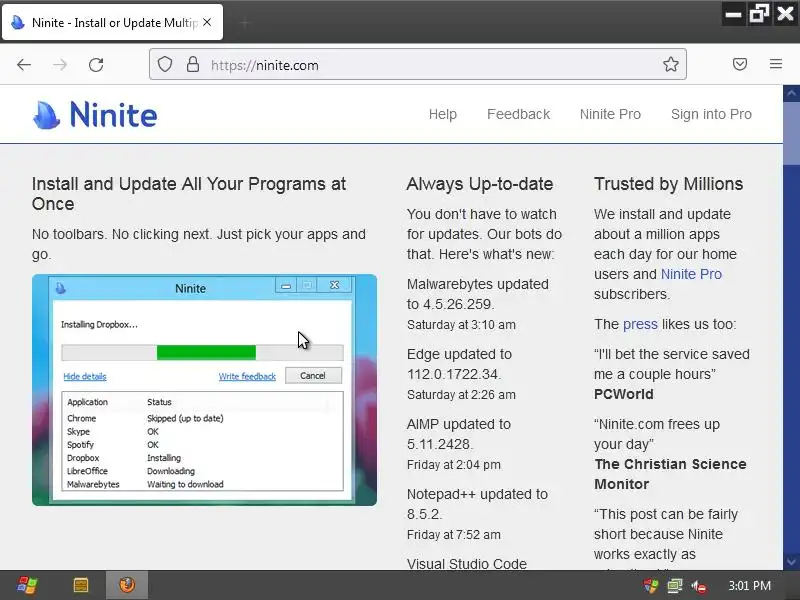Open the Windows Start button
This screenshot has height=600, width=800.
pyautogui.click(x=27, y=585)
